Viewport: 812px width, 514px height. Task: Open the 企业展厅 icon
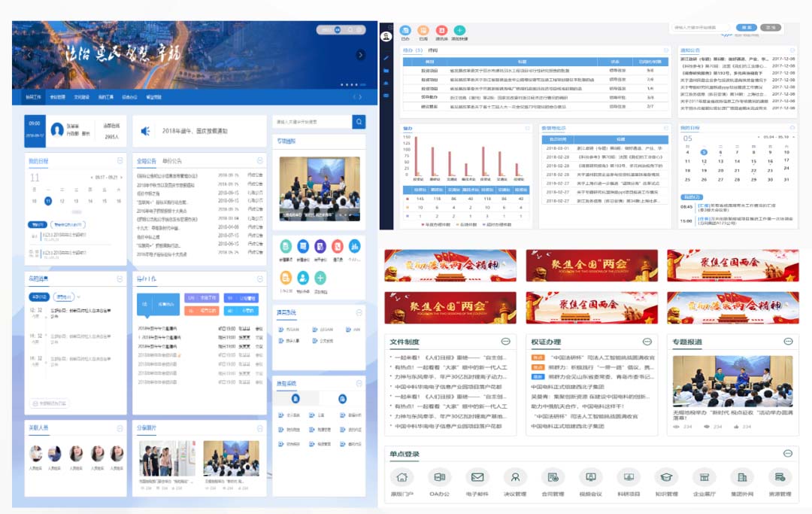[x=704, y=477]
